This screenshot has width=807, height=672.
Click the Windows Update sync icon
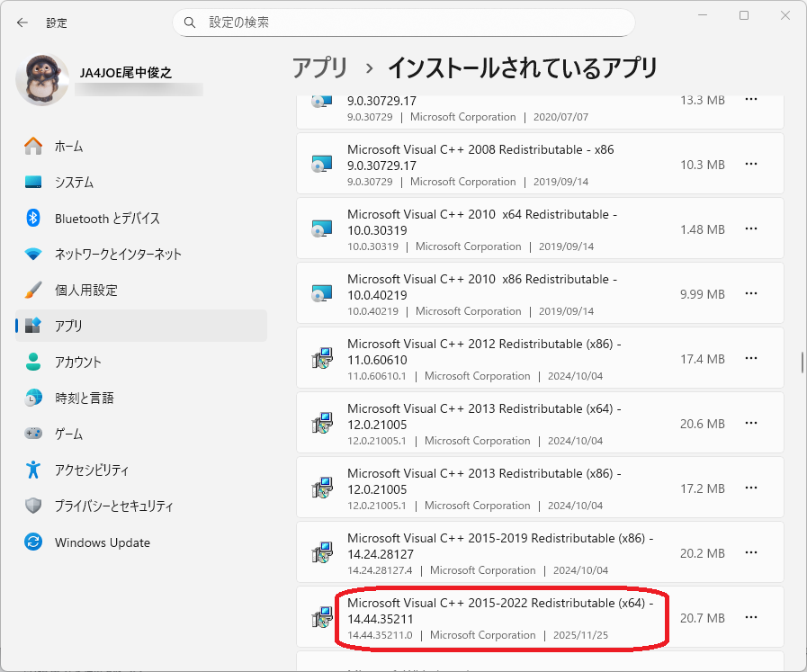pos(33,542)
